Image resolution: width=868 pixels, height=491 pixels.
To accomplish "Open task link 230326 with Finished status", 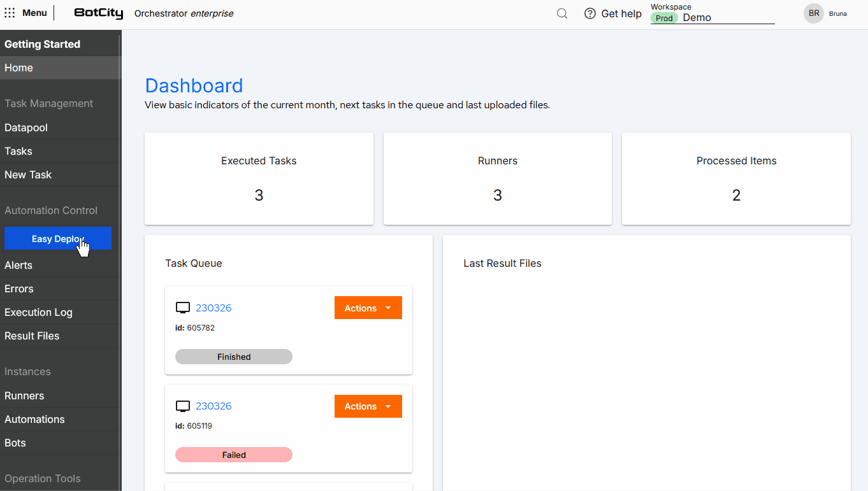I will click(213, 307).
